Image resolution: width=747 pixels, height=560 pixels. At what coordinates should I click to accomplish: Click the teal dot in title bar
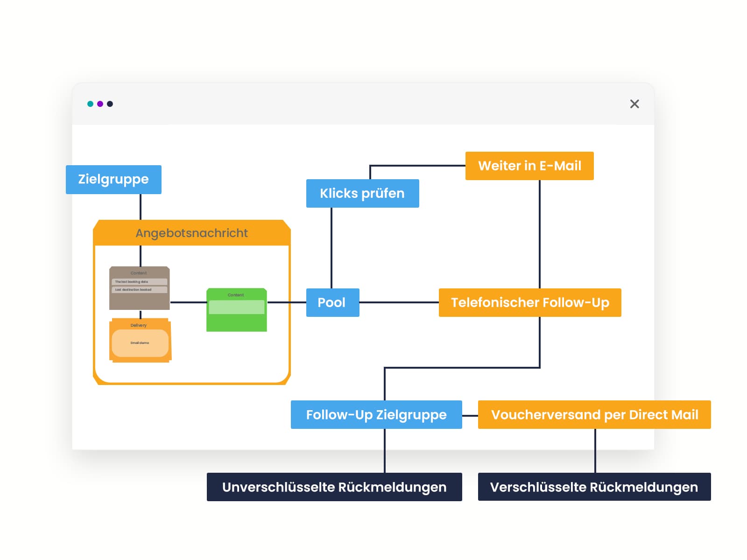90,104
